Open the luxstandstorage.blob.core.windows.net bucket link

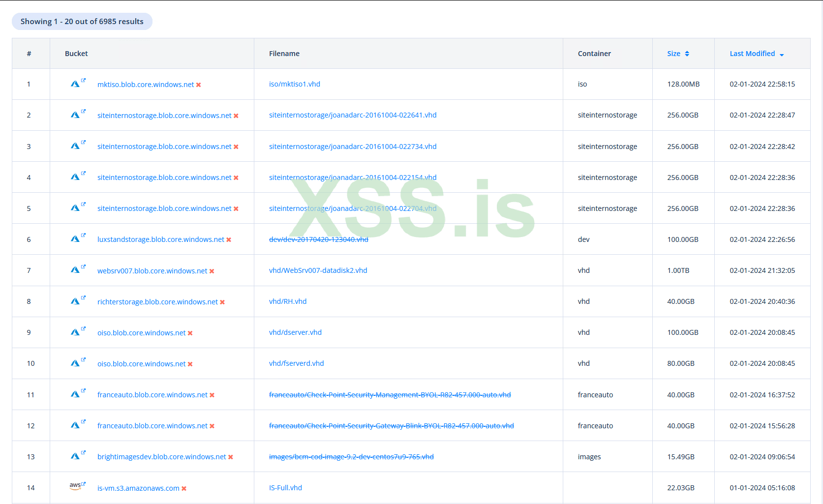(161, 239)
